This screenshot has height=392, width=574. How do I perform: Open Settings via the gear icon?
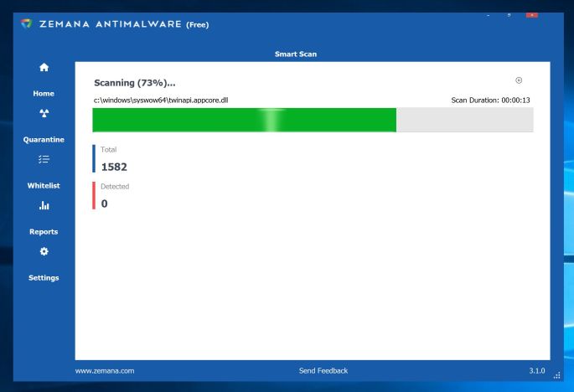[44, 251]
